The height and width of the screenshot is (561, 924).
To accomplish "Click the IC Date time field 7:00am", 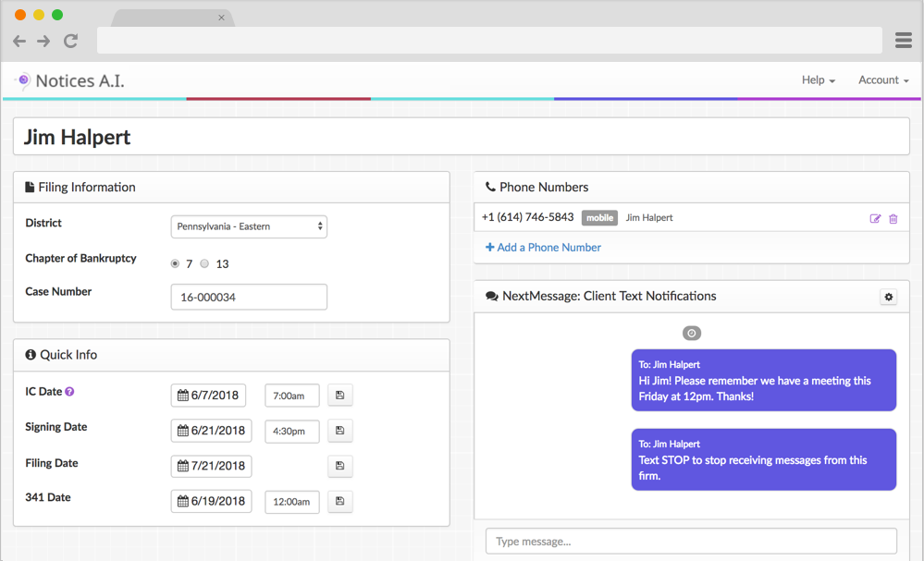I will 291,396.
